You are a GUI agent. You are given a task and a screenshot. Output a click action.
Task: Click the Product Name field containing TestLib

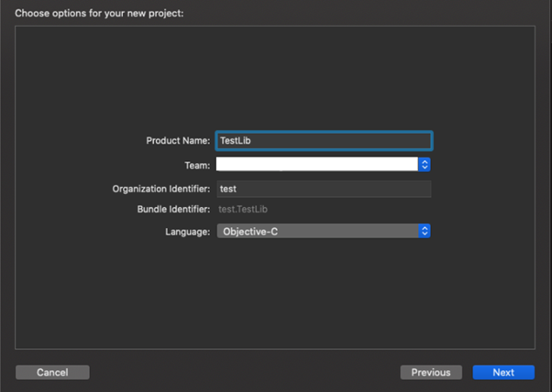coord(324,141)
